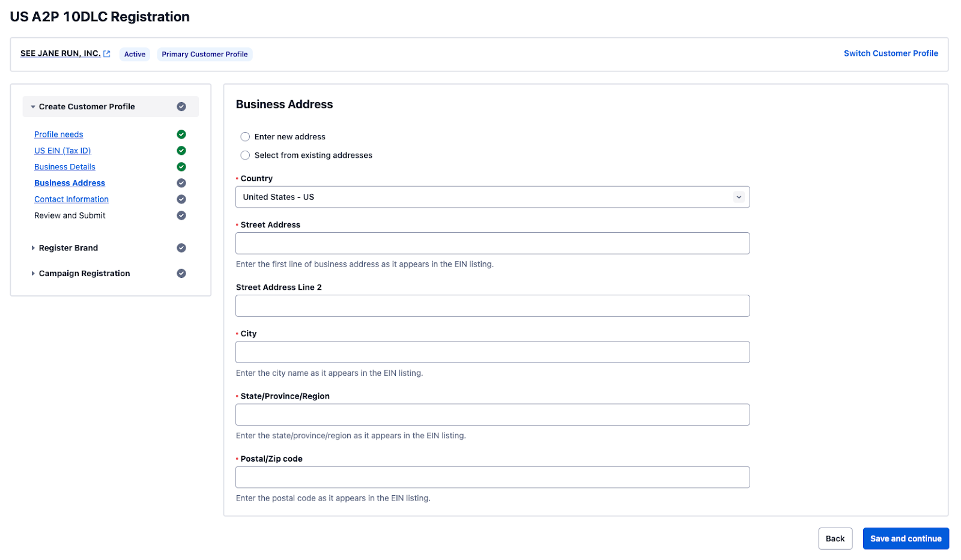Click the gray status check beside Business Address
This screenshot has width=961, height=560.
click(181, 183)
